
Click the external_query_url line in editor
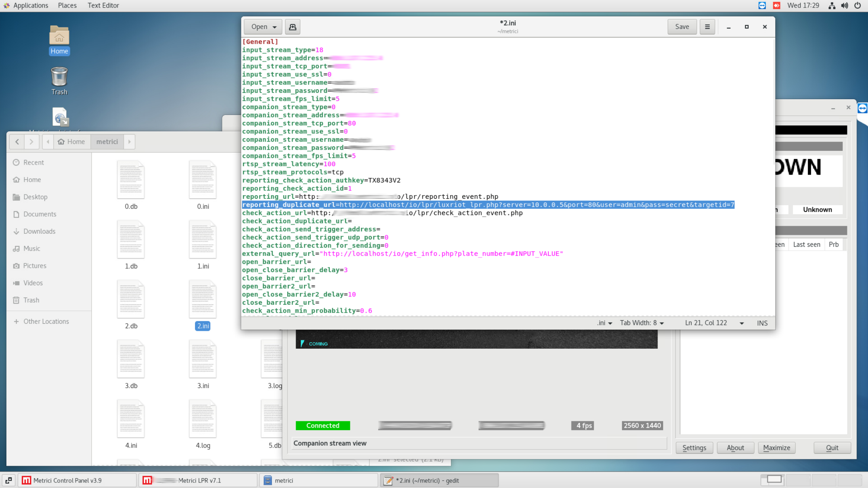point(402,254)
